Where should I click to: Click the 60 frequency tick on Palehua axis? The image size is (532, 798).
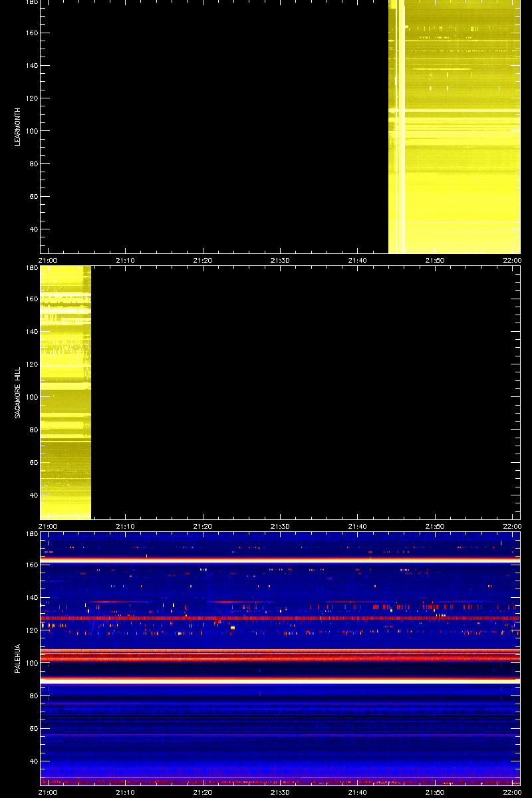click(34, 728)
